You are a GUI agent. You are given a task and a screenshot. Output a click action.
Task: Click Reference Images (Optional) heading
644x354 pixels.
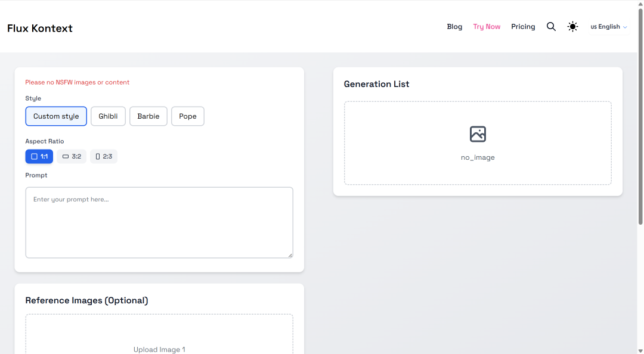pos(86,300)
